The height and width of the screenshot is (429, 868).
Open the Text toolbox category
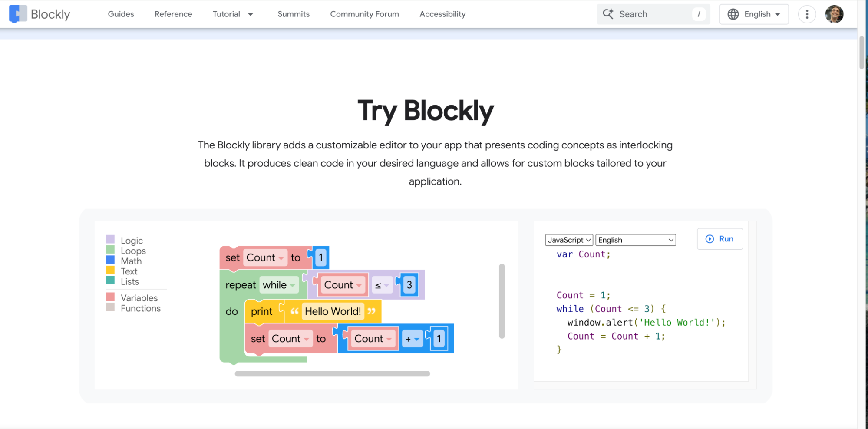point(129,271)
